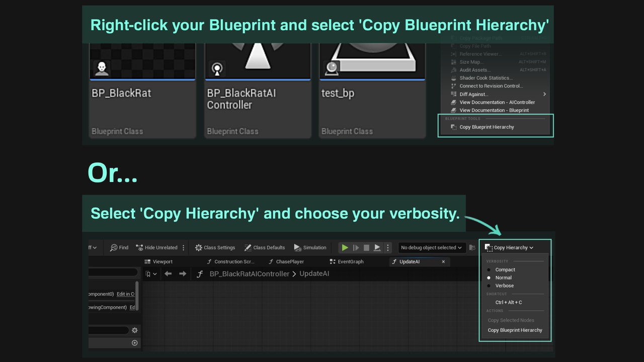Expand the Diff Against submenu
This screenshot has height=362, width=644.
point(498,94)
